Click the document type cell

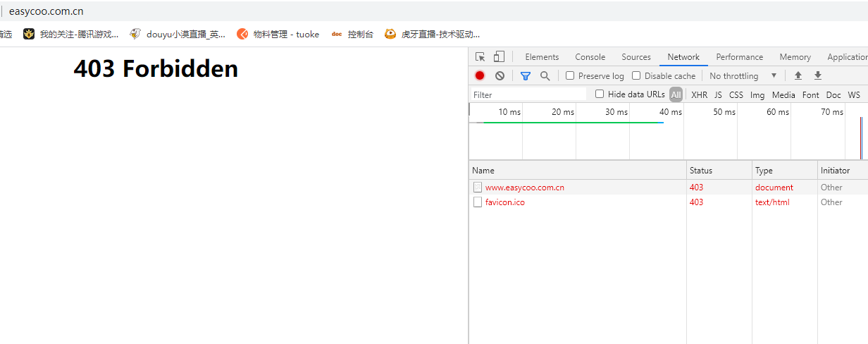(774, 188)
